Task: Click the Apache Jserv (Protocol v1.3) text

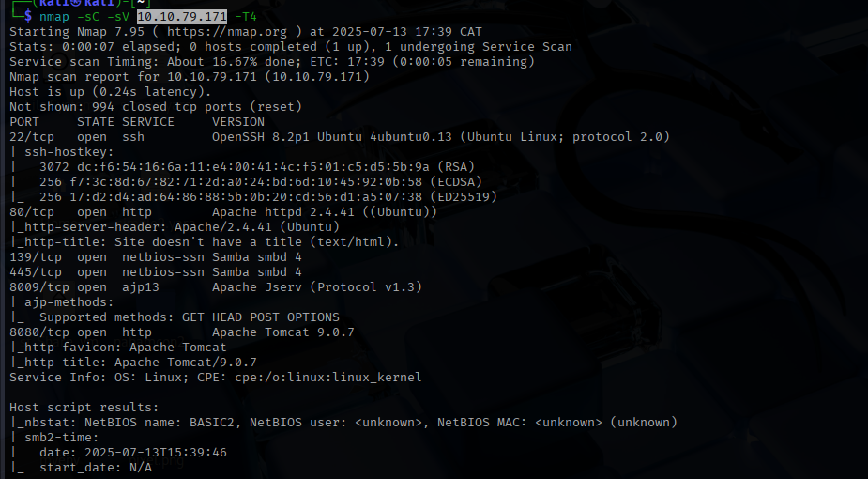Action: click(317, 286)
